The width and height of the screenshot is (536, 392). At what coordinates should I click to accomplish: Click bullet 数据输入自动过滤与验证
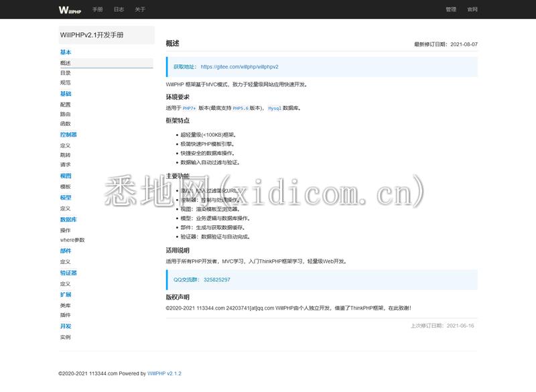tap(210, 163)
